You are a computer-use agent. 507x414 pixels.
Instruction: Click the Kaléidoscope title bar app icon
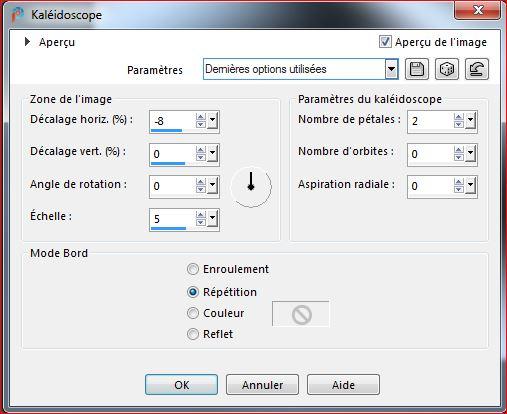[x=17, y=15]
